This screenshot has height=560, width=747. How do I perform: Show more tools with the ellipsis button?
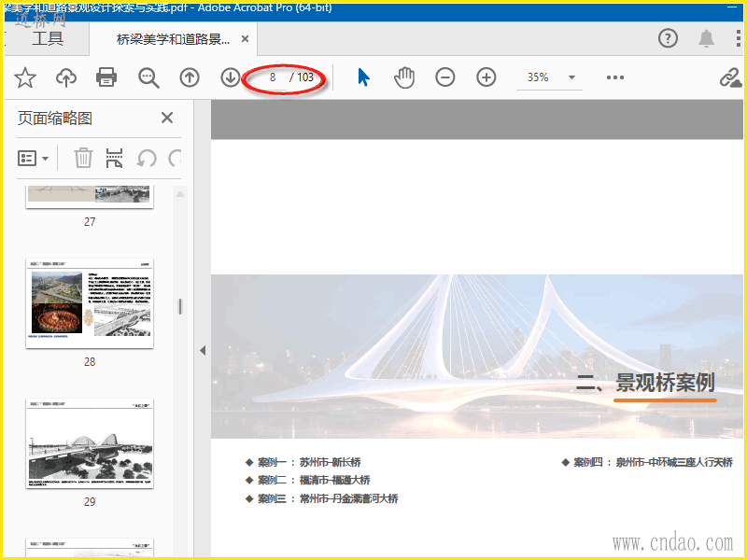pyautogui.click(x=615, y=77)
